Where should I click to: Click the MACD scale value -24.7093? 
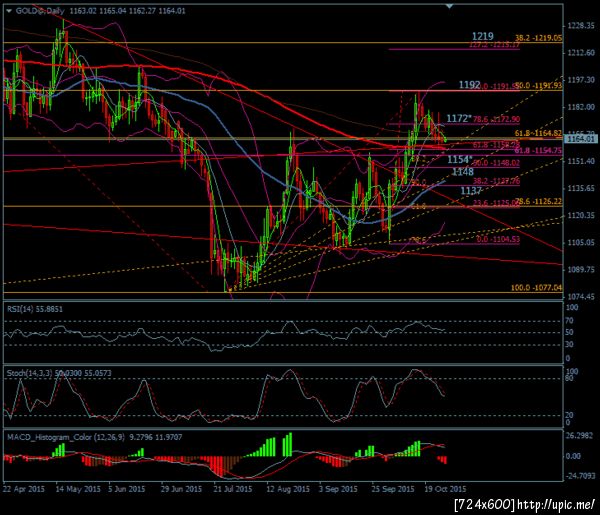point(580,476)
